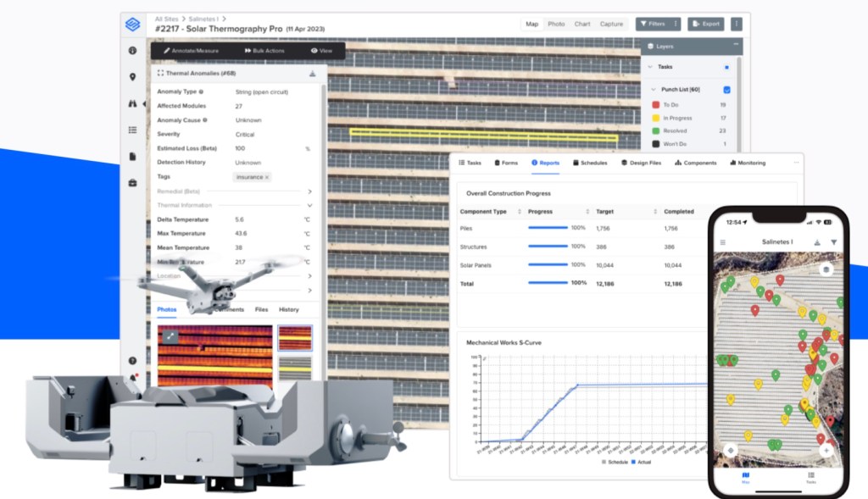The image size is (868, 499).
Task: Toggle the Tasks layer checkbox
Action: pyautogui.click(x=726, y=67)
